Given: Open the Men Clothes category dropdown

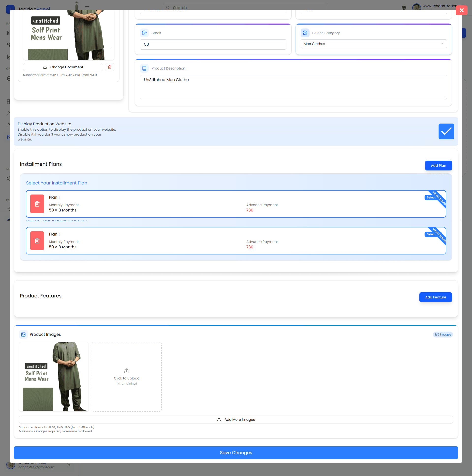Looking at the screenshot, I should (x=373, y=44).
